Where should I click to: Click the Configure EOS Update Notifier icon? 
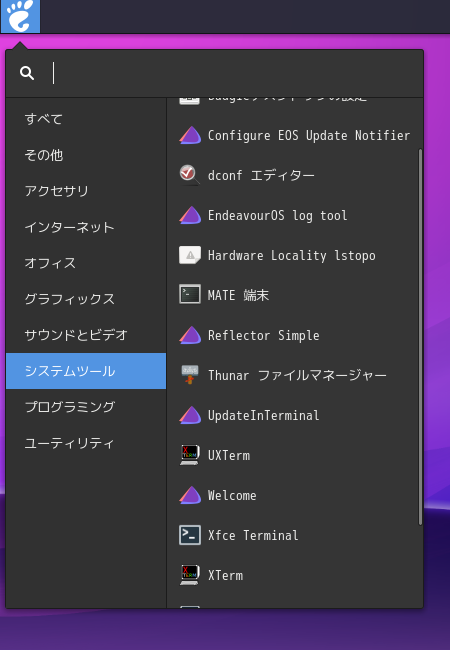tap(190, 136)
